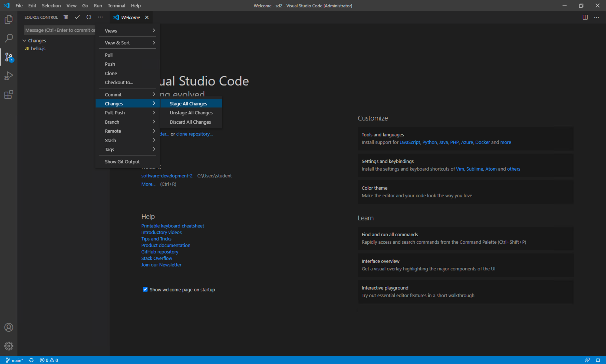Choose Discard All Changes
The height and width of the screenshot is (364, 606).
pos(190,122)
